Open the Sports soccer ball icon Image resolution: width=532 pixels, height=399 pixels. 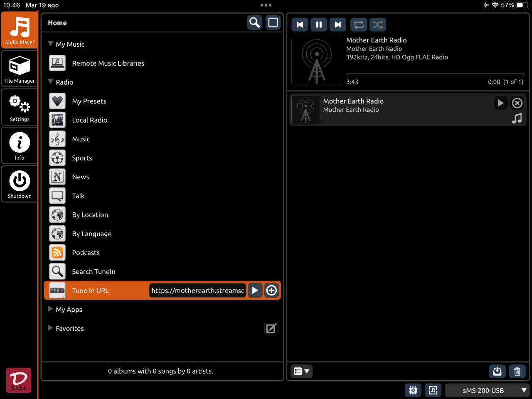tap(57, 158)
